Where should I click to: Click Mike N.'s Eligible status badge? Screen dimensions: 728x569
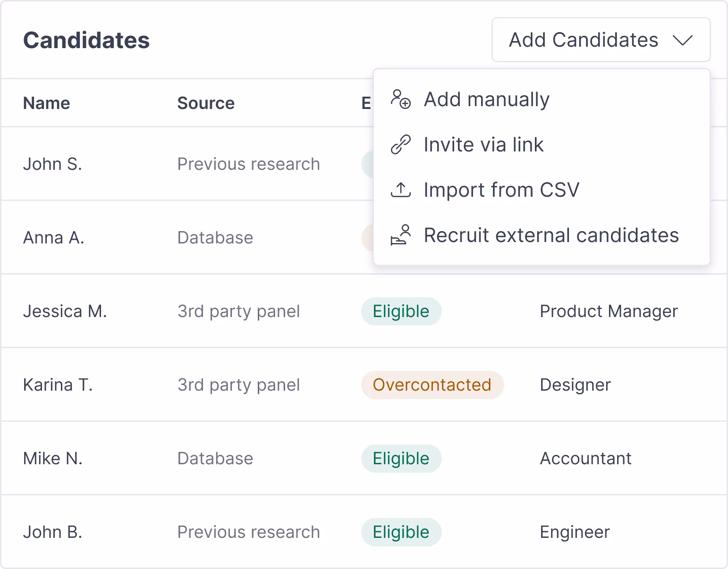(401, 459)
